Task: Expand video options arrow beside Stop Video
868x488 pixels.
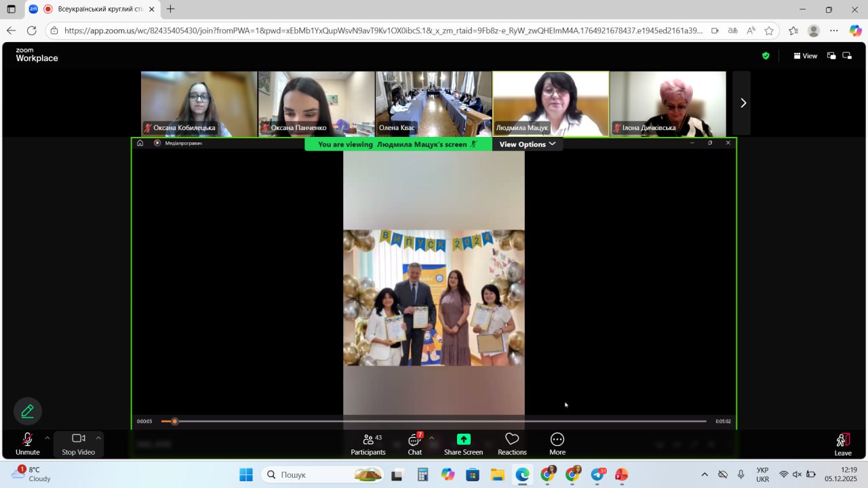Action: click(98, 438)
